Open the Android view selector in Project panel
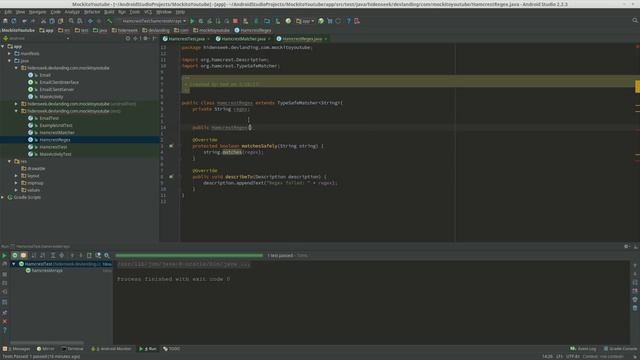 click(x=36, y=38)
